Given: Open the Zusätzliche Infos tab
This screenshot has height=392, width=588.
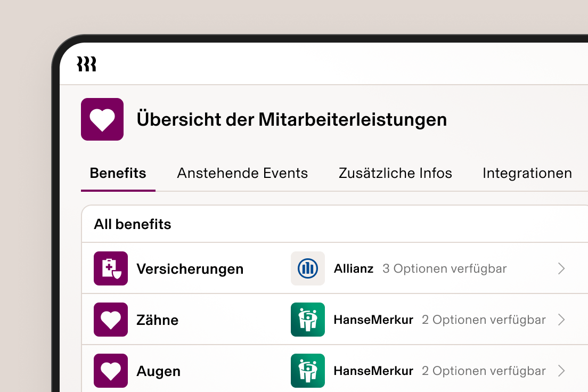Looking at the screenshot, I should pos(395,173).
